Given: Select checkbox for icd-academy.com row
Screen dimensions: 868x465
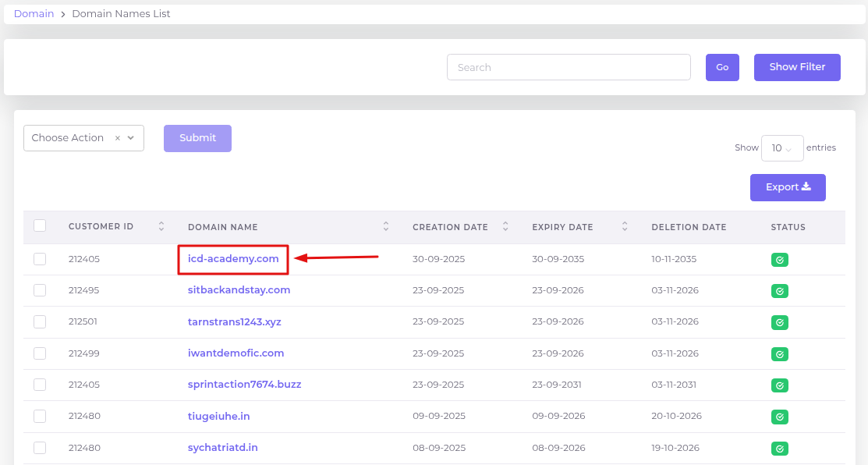Looking at the screenshot, I should pyautogui.click(x=40, y=259).
